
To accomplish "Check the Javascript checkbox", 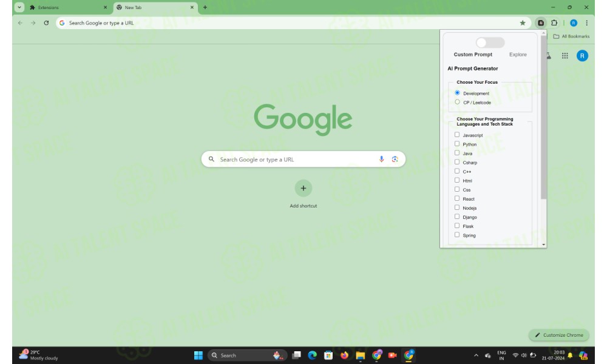I will [x=457, y=135].
